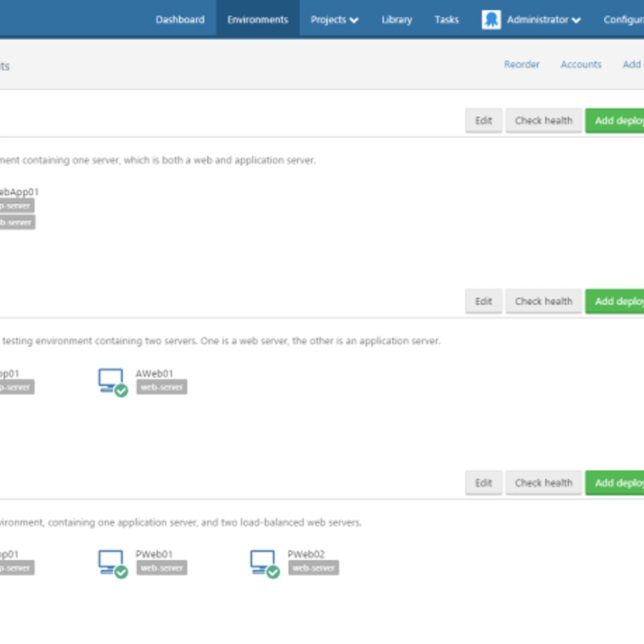
Task: Click the Administrator profile avatar icon
Action: point(491,19)
